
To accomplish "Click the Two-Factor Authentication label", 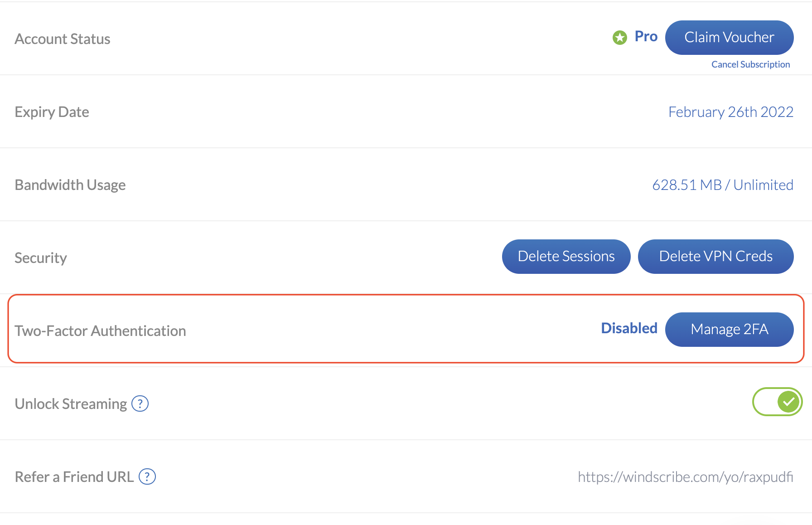I will [100, 331].
